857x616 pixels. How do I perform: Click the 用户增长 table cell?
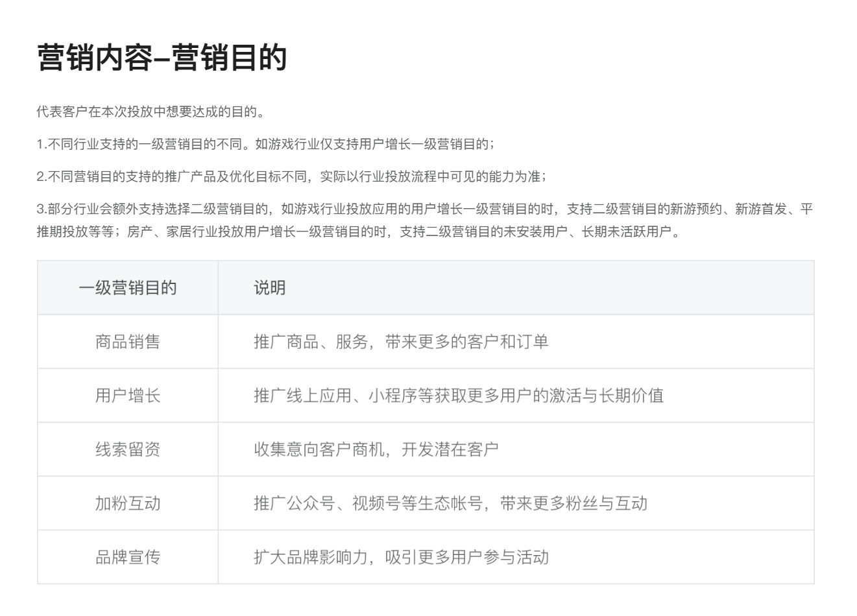tap(128, 396)
